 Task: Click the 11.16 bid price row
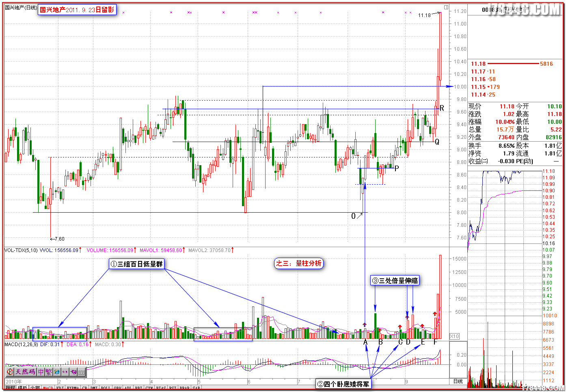point(484,79)
